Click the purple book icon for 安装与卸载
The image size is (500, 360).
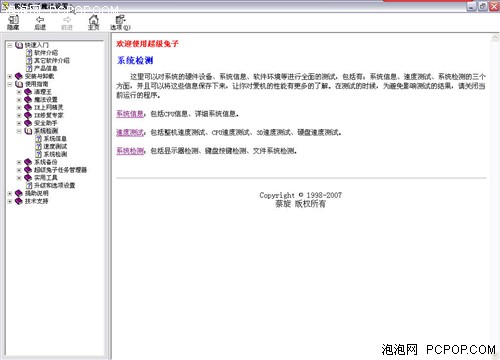click(x=19, y=76)
